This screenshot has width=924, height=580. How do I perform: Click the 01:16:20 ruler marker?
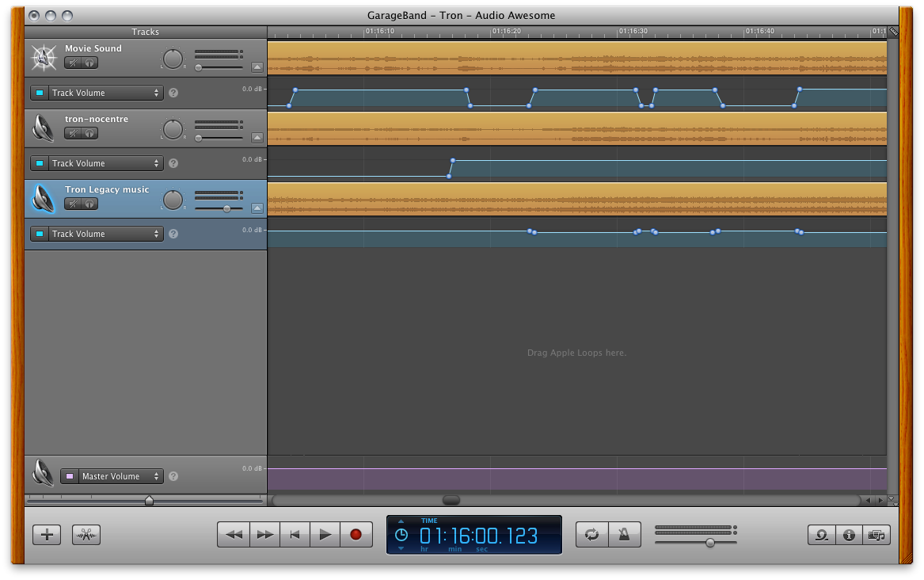pyautogui.click(x=506, y=31)
